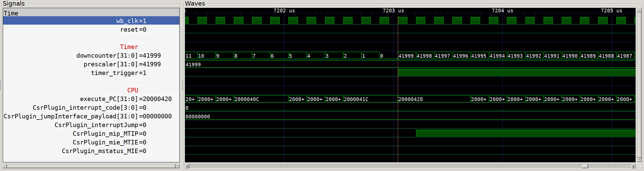This screenshot has height=171, width=644.
Task: Click downcounter value 41999 in waveform
Action: 406,56
